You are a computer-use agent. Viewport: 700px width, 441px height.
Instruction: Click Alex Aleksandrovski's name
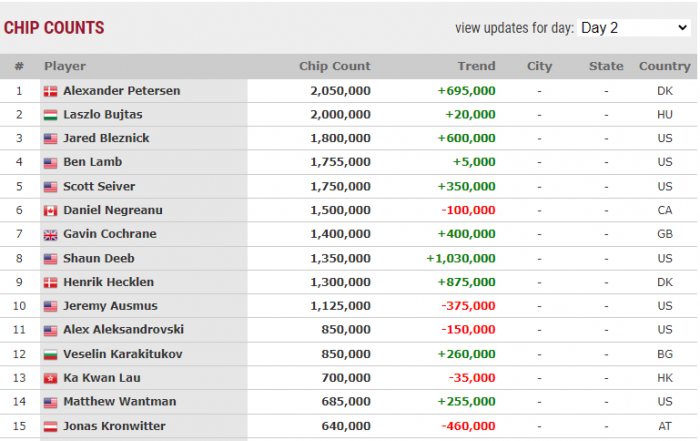pos(124,329)
